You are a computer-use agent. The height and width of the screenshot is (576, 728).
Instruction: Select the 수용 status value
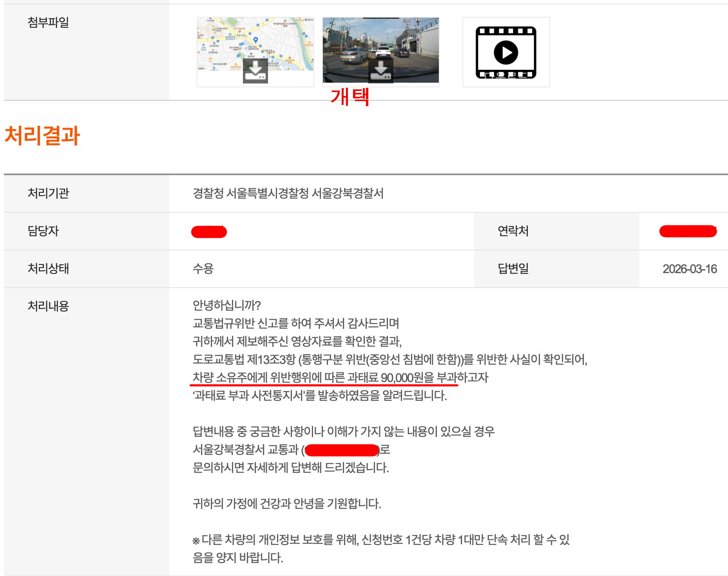click(203, 268)
